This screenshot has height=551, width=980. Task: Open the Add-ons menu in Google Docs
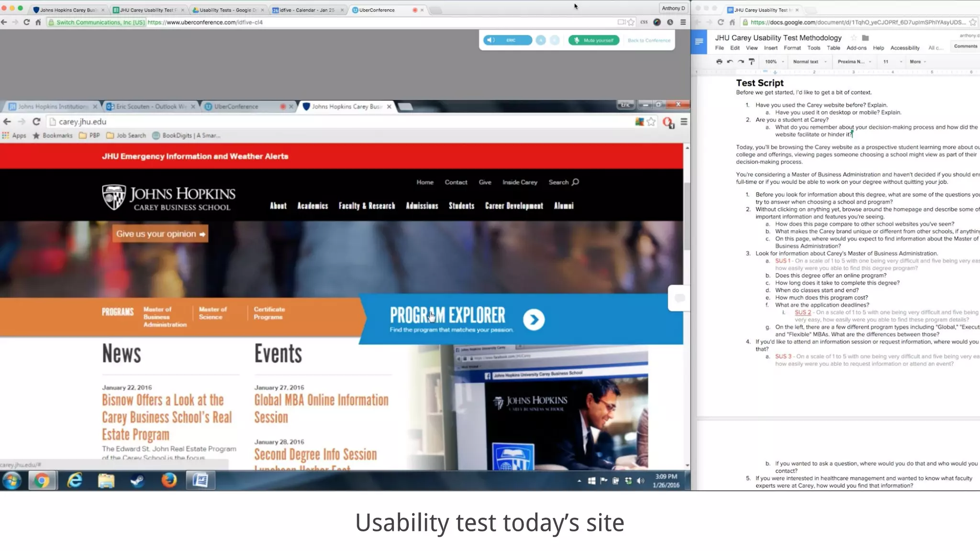coord(856,48)
